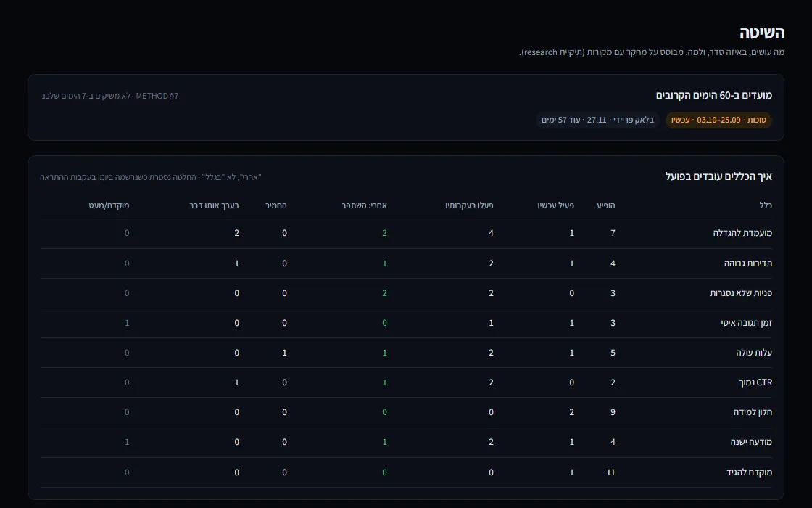Click the "אחרי: השתפר" column header
812x508 pixels.
click(364, 205)
